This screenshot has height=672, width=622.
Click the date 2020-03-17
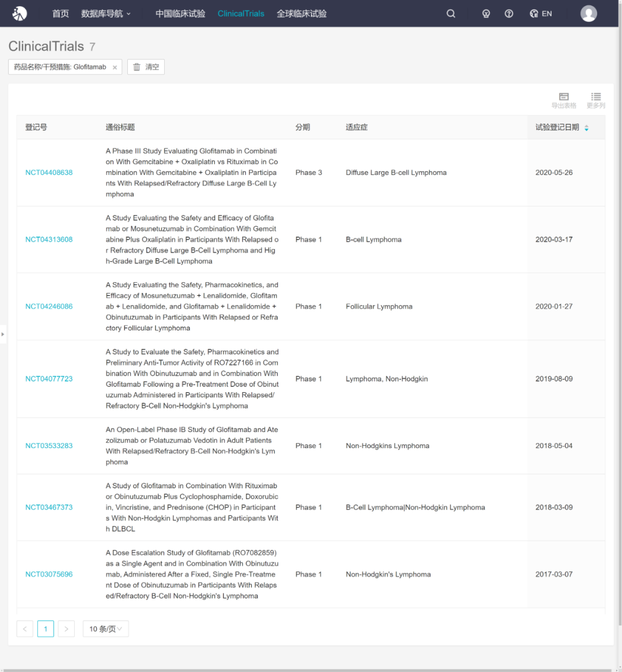[x=554, y=240]
